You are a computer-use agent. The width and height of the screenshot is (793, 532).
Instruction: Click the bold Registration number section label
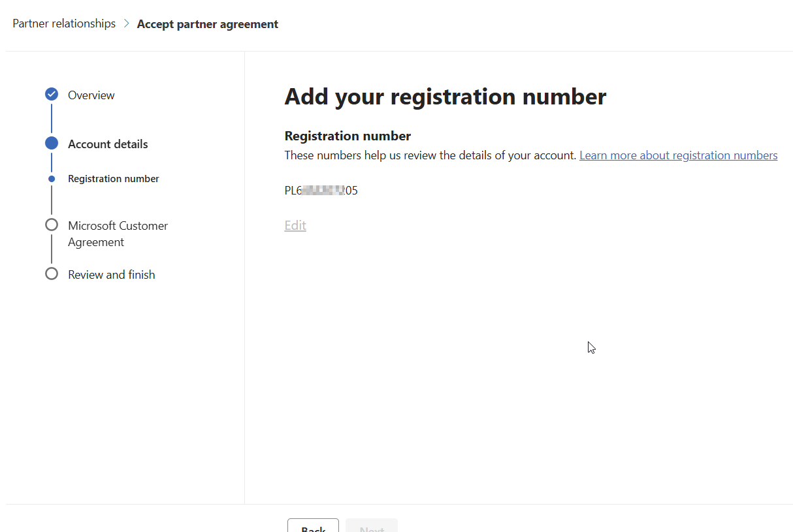pyautogui.click(x=348, y=136)
